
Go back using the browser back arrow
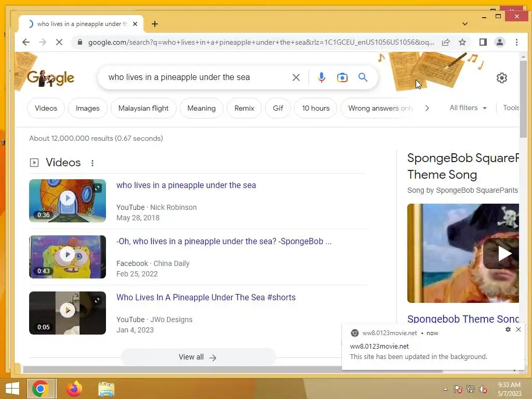tap(26, 42)
